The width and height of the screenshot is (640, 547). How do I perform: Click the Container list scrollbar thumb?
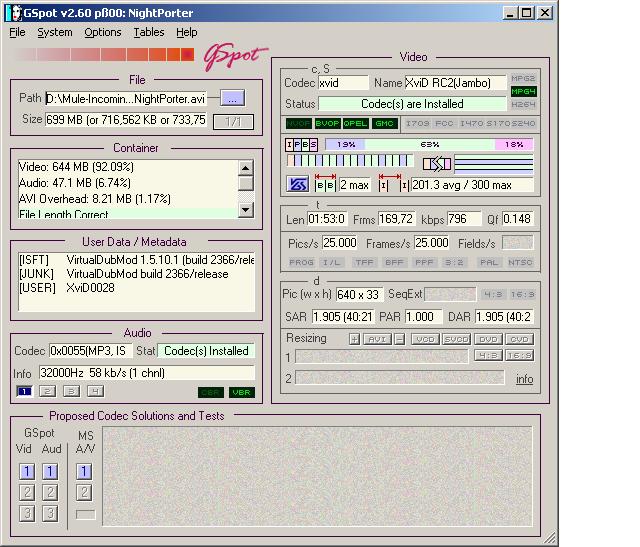pos(246,183)
